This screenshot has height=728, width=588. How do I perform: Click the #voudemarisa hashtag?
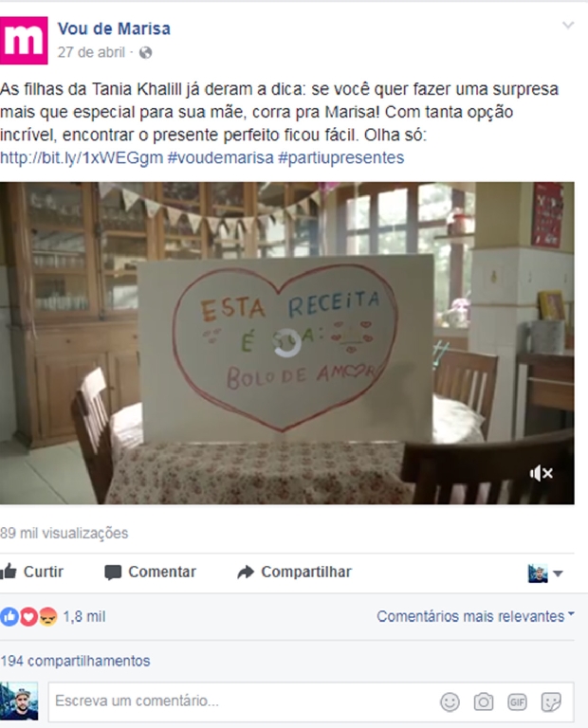tap(221, 158)
